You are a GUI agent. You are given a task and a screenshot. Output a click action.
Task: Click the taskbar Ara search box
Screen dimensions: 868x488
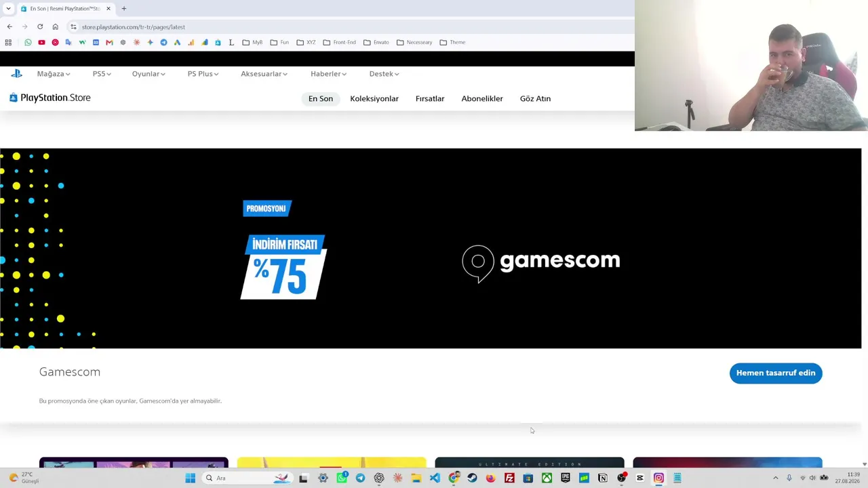[248, 479]
